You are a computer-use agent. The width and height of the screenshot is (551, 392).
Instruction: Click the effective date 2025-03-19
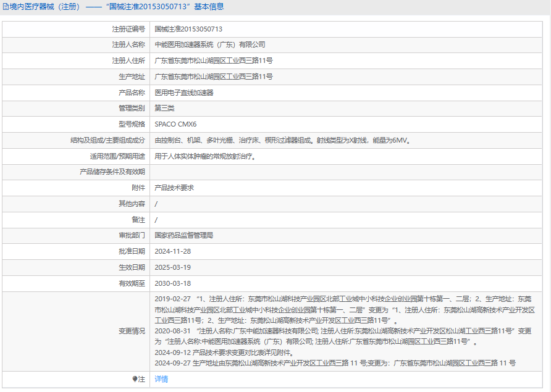tap(172, 267)
